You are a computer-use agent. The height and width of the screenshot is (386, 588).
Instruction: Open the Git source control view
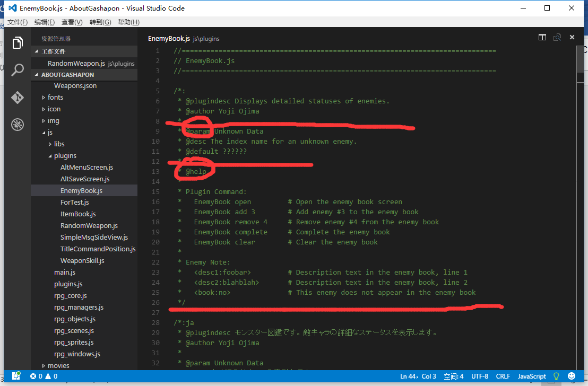[x=18, y=98]
